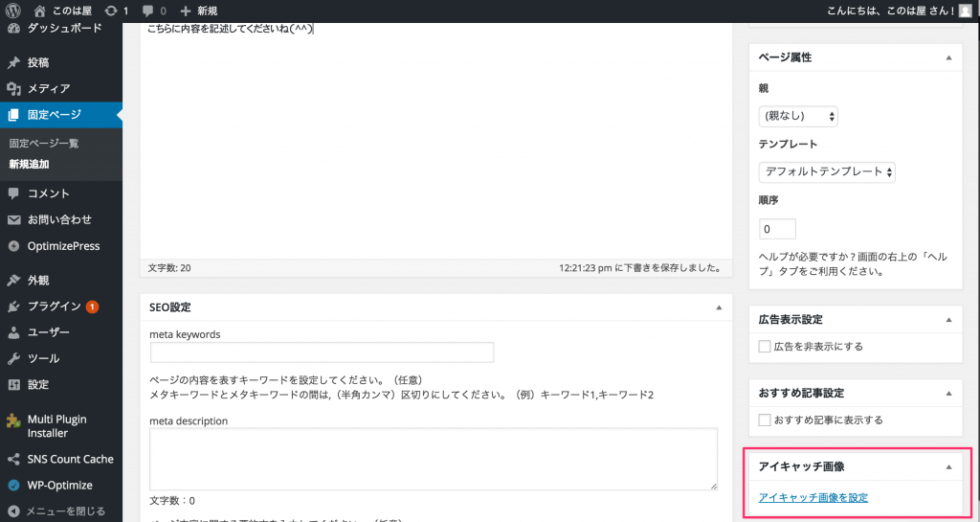Click the 下書きを保存しました status text
Screen dimensions: 980x522
[x=640, y=268]
